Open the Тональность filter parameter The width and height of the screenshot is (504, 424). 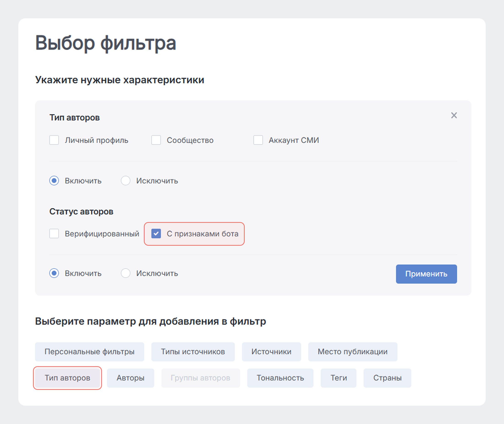(280, 378)
